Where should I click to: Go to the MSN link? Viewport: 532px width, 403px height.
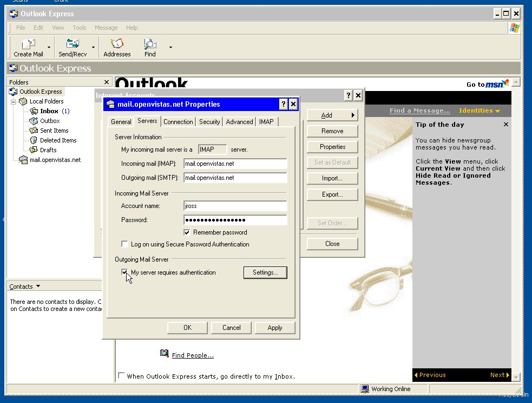(488, 84)
